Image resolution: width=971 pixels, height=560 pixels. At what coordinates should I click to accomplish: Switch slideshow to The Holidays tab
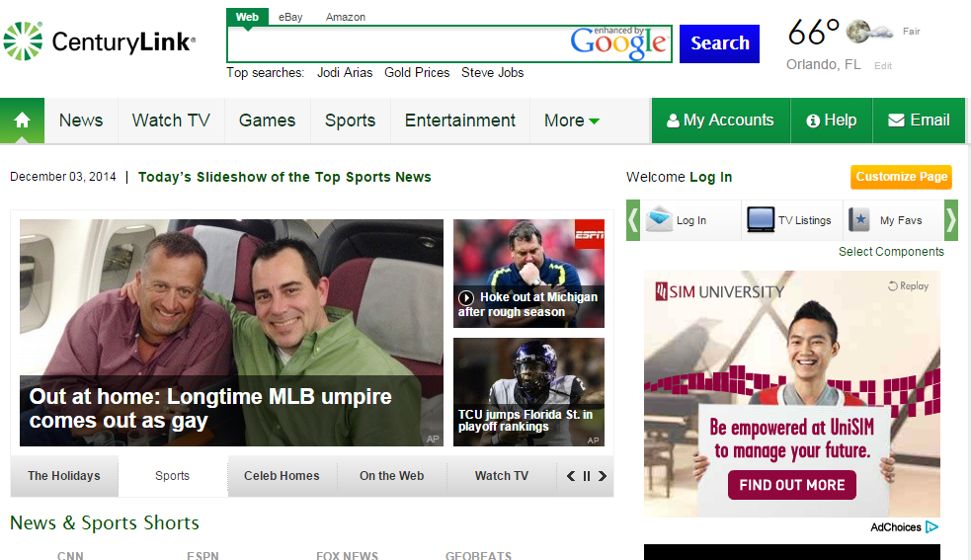pos(64,476)
